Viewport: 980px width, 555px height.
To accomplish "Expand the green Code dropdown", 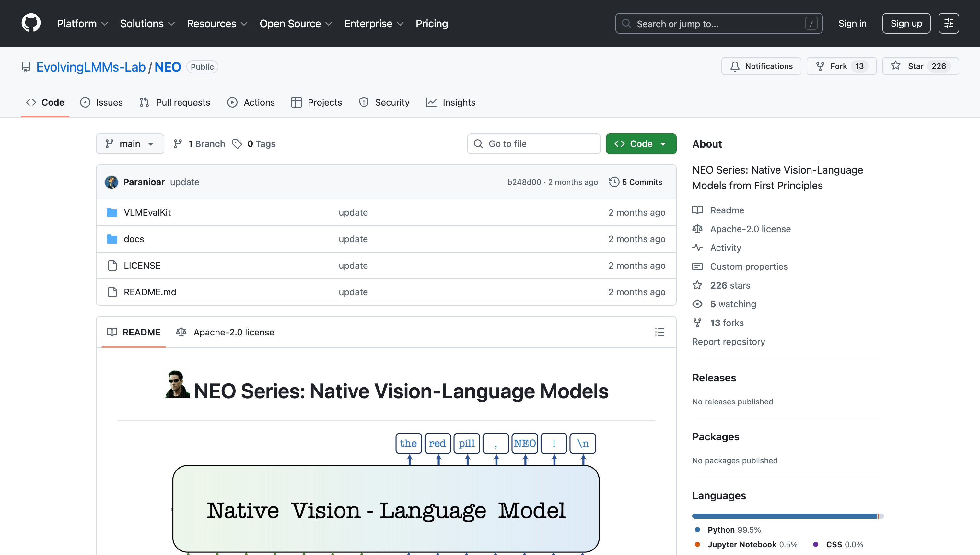I will pyautogui.click(x=640, y=144).
